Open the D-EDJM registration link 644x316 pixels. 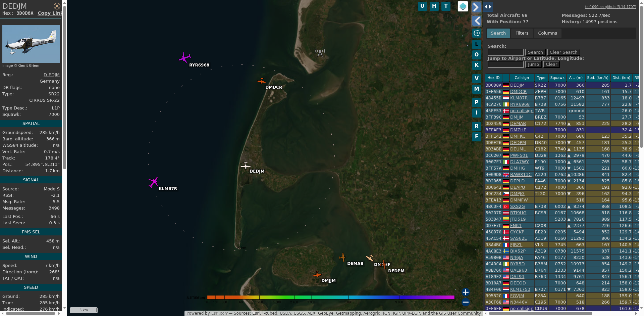(52, 75)
